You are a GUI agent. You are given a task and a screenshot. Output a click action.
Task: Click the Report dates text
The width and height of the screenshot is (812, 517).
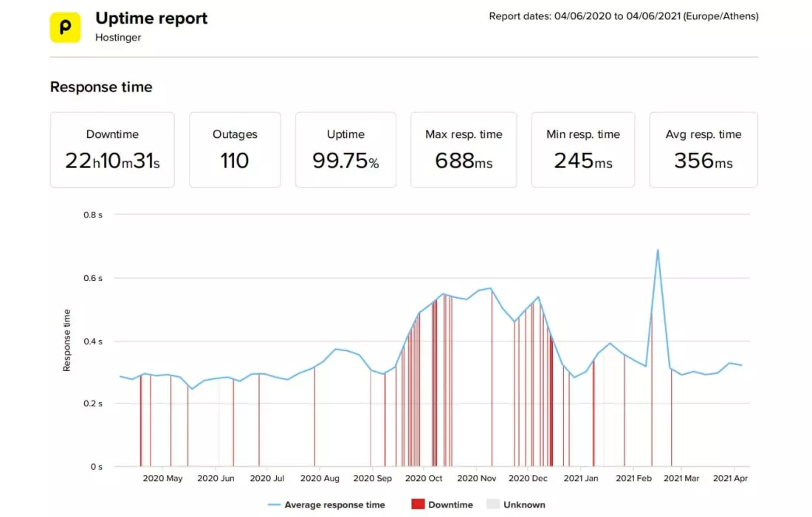623,16
